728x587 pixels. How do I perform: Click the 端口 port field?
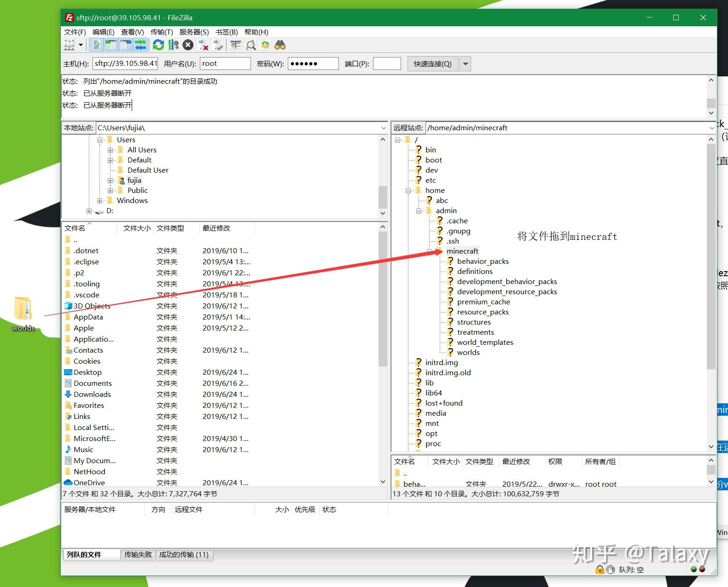(387, 64)
